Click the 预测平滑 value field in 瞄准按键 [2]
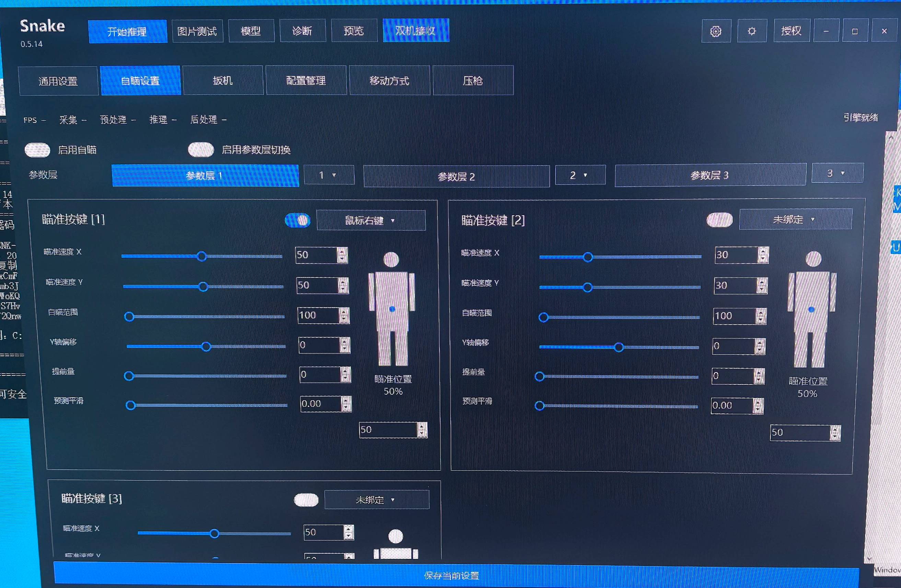Viewport: 901px width, 588px height. (733, 405)
